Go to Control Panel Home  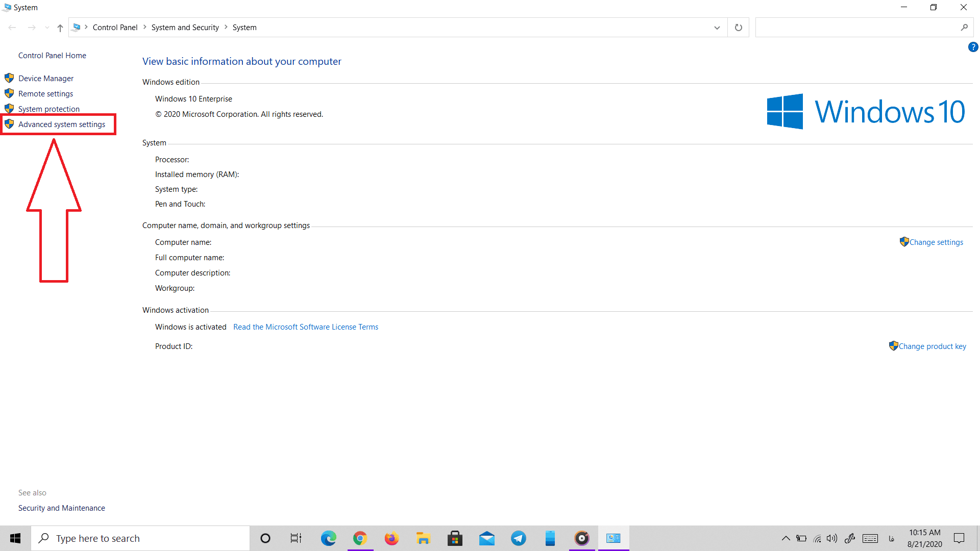(x=52, y=56)
